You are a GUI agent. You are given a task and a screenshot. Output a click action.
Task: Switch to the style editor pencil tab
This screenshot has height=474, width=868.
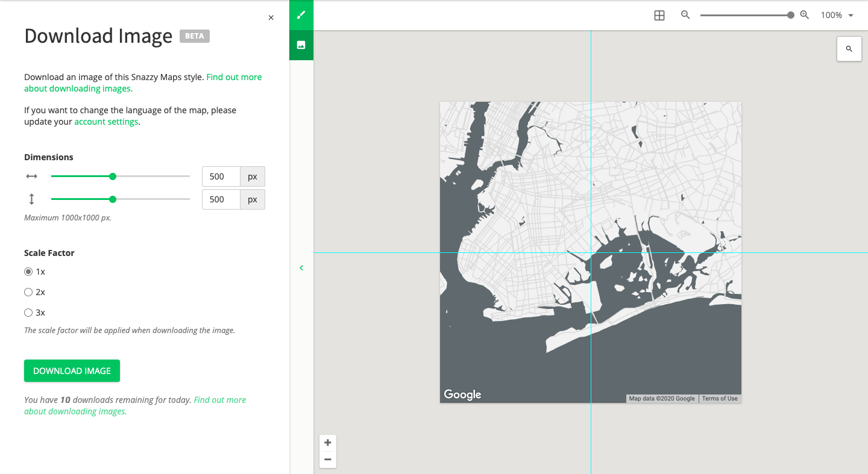[x=301, y=14]
